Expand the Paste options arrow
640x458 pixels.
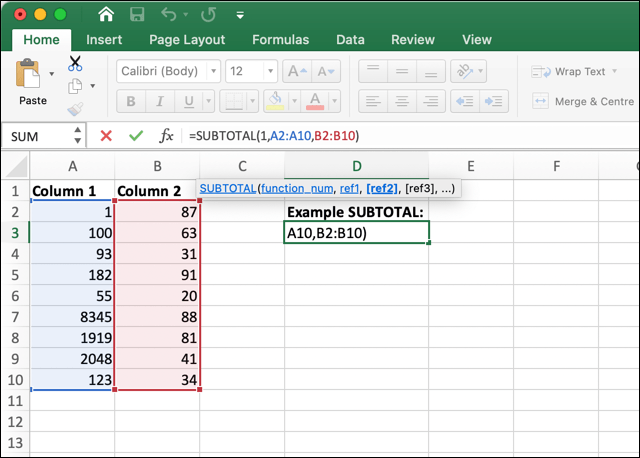pos(51,74)
